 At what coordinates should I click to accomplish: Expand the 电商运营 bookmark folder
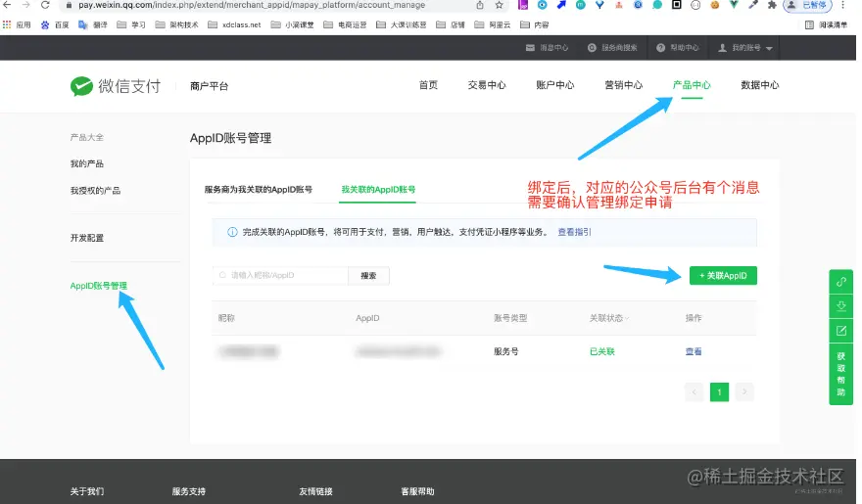[345, 24]
